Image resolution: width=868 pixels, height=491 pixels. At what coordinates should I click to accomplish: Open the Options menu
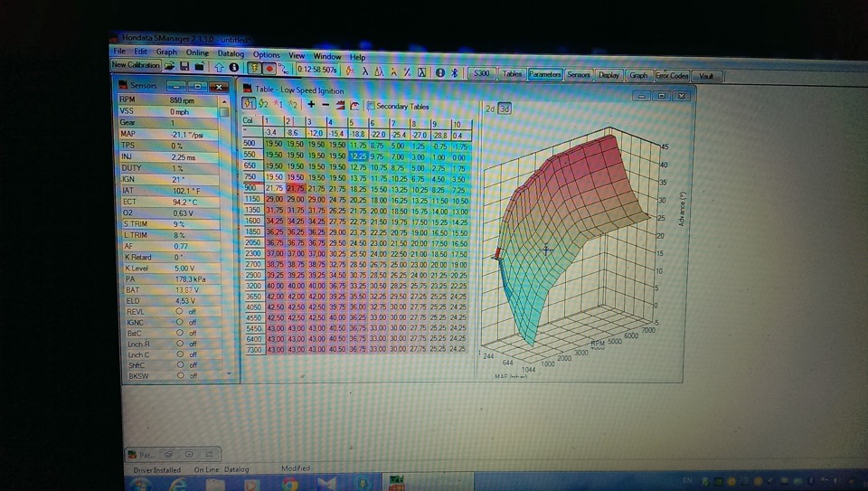click(266, 55)
